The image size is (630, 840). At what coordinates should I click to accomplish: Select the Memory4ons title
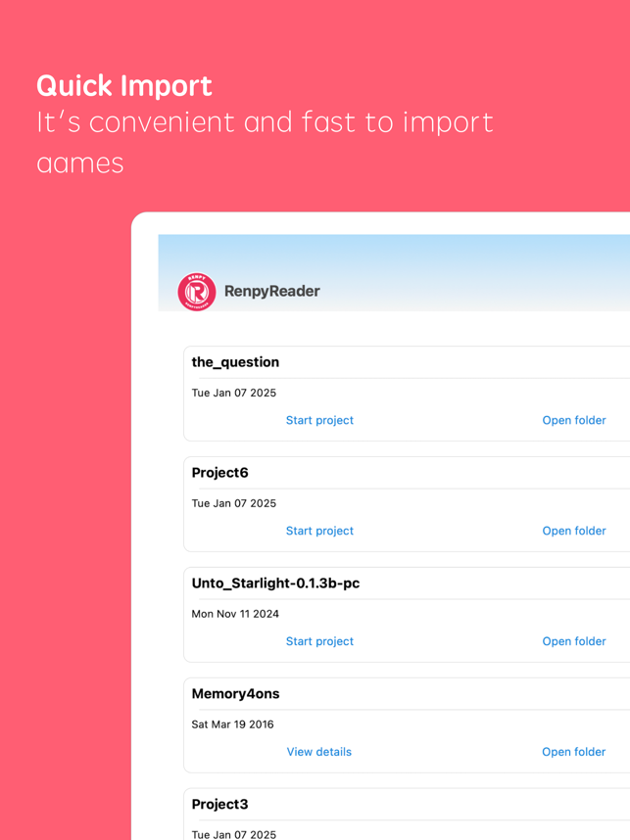(235, 694)
